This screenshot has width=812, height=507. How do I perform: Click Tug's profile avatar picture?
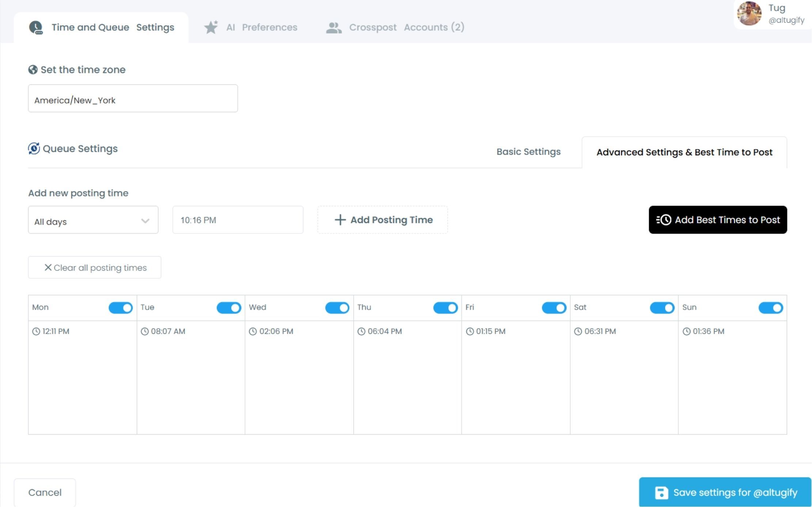(x=749, y=14)
